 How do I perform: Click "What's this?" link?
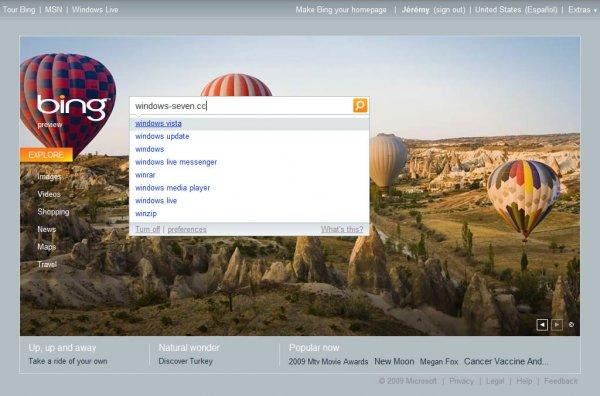(342, 229)
